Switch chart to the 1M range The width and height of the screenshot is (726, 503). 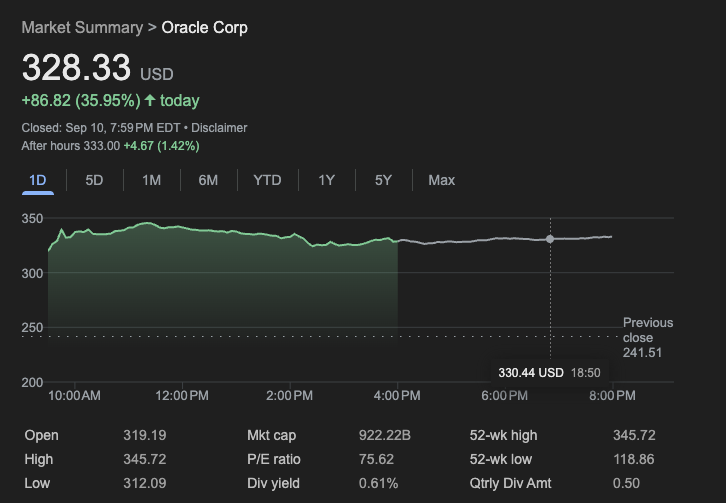[151, 180]
